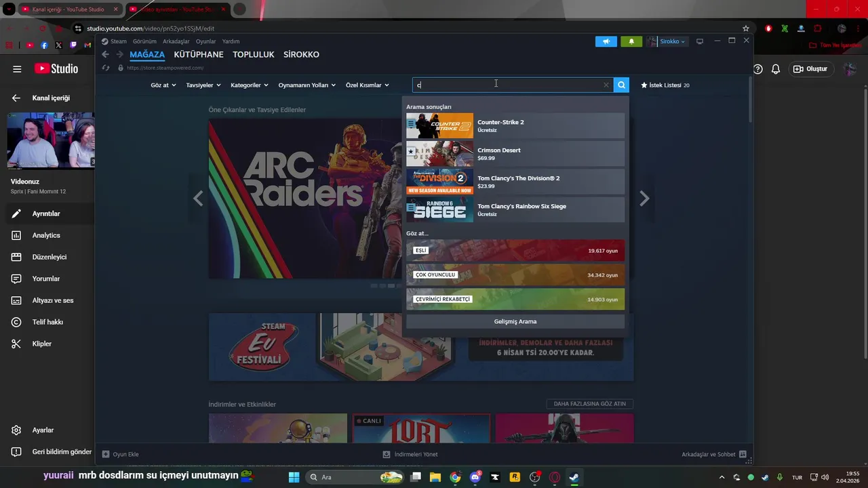Expand the Tavsiyeler dropdown
The height and width of the screenshot is (488, 868).
tap(203, 85)
